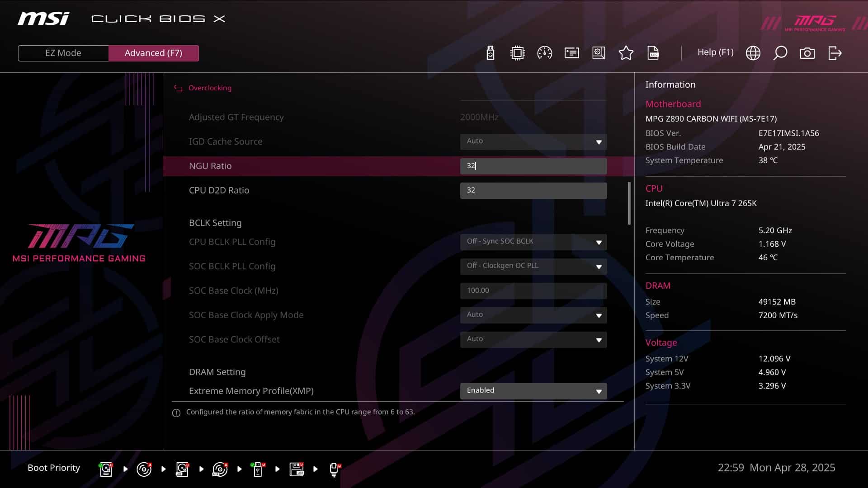Open SOC Base Clock Offset dropdown
This screenshot has height=488, width=868.
tap(533, 339)
